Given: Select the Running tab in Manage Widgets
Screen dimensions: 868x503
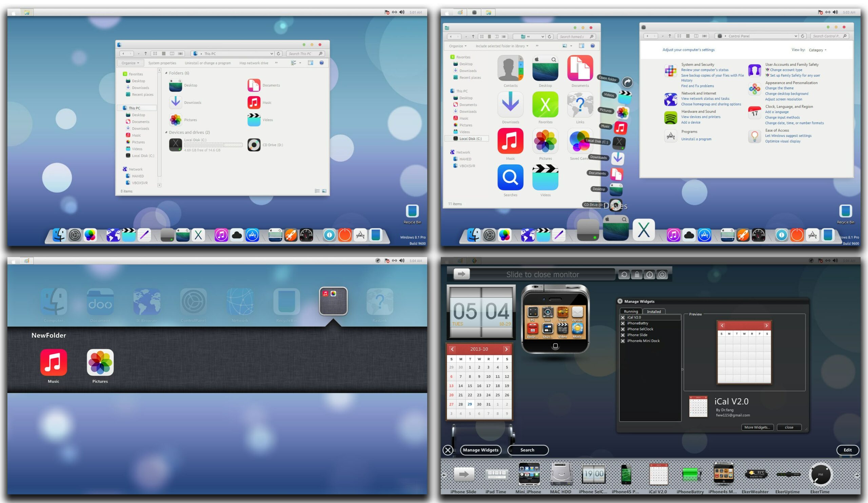Looking at the screenshot, I should click(631, 311).
